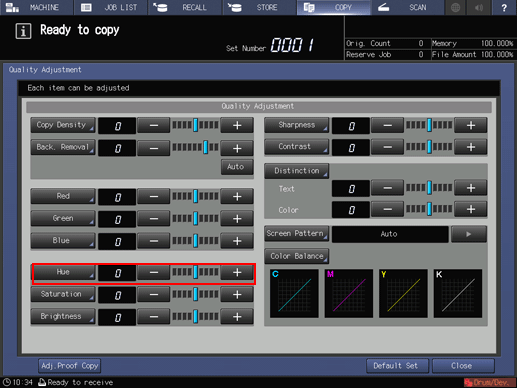Increase Blue level with plus button
Image resolution: width=517 pixels, height=388 pixels.
[237, 241]
